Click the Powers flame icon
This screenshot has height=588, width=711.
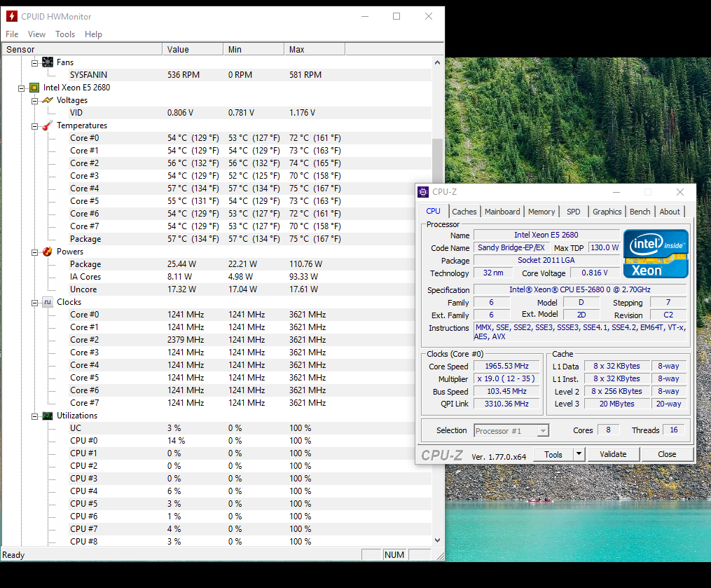[x=48, y=252]
